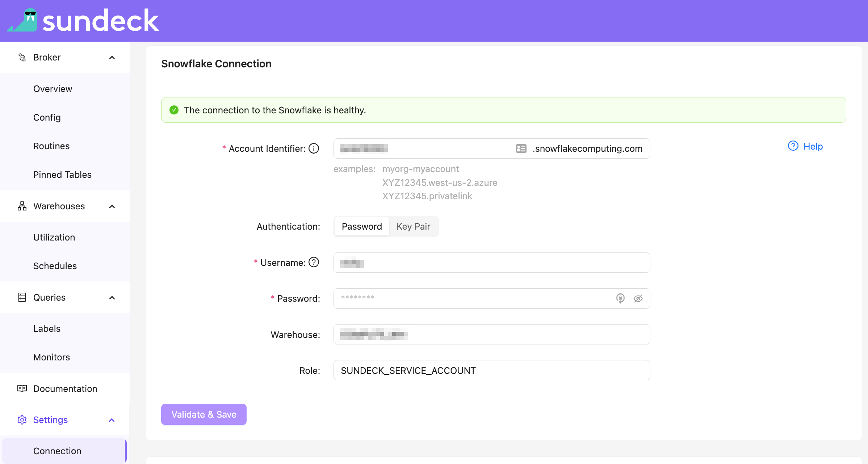The width and height of the screenshot is (868, 464).
Task: Select Password authentication option
Action: [x=362, y=226]
